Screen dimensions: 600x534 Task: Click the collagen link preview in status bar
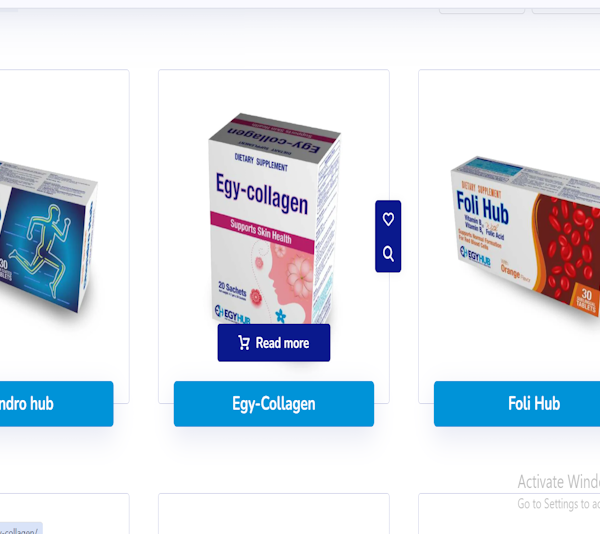21,529
